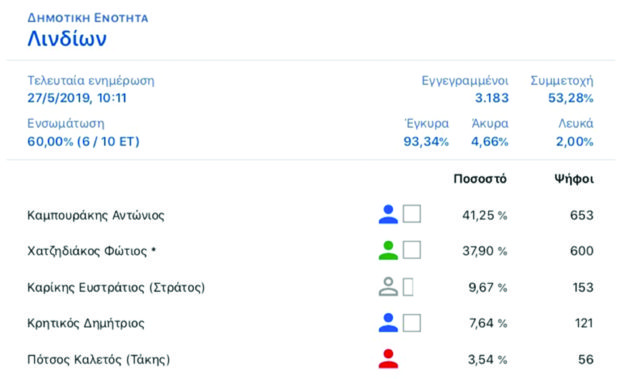Image resolution: width=620 pixels, height=379 pixels.
Task: Click the green person icon for Χατζηδιάκος Φώτιος
Action: click(x=388, y=250)
